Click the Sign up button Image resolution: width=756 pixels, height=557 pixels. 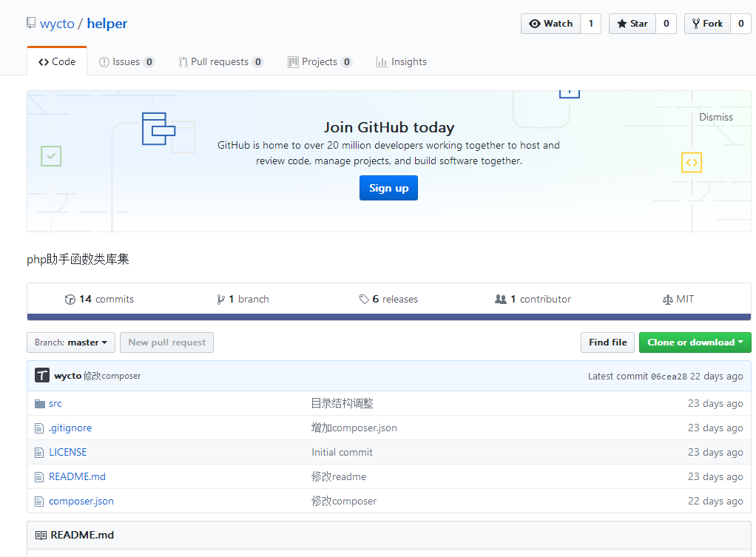click(388, 188)
